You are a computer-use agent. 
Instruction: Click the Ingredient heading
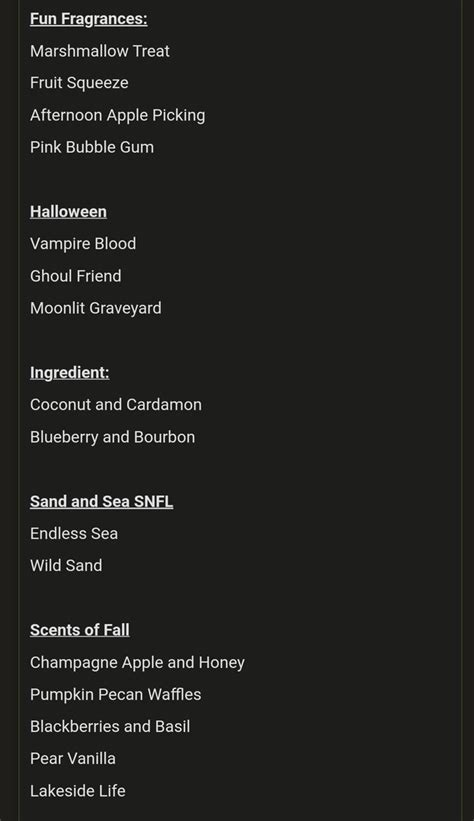point(70,373)
